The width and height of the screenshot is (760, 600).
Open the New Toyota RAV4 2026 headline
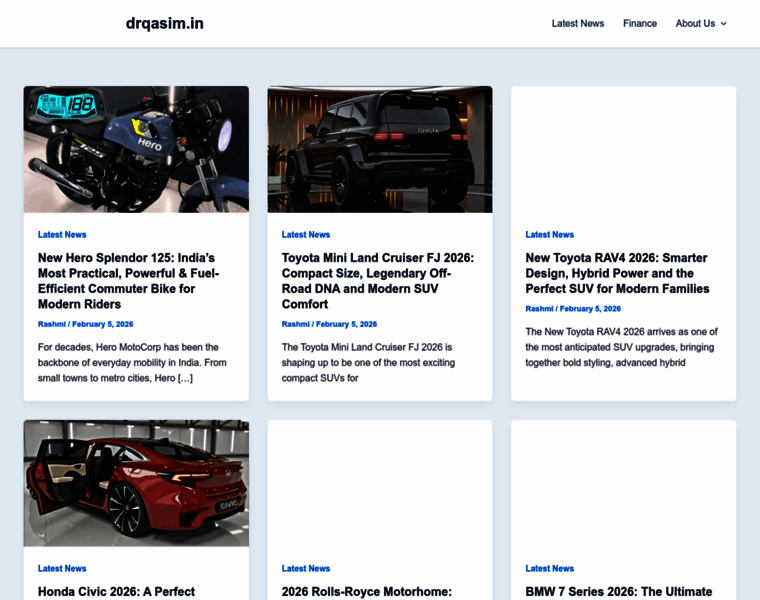(617, 273)
